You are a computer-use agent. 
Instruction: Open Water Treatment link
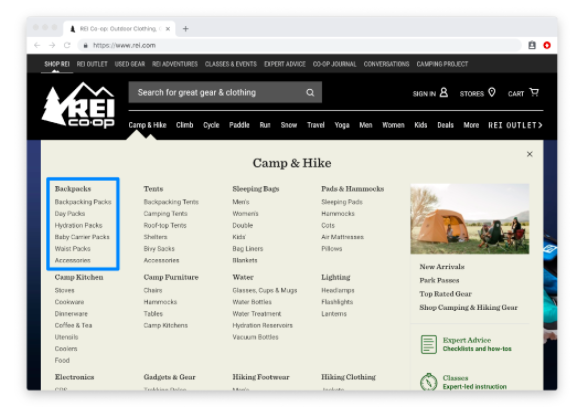(x=257, y=314)
